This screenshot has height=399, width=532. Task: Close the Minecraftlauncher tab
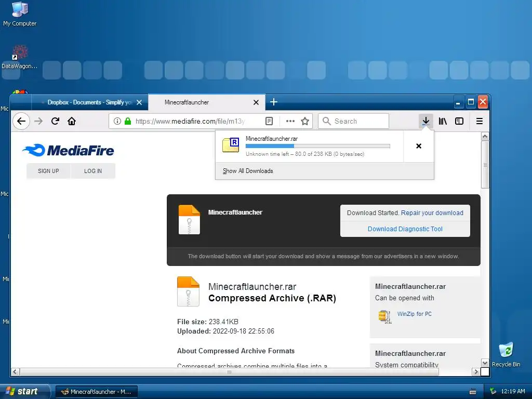coord(256,102)
